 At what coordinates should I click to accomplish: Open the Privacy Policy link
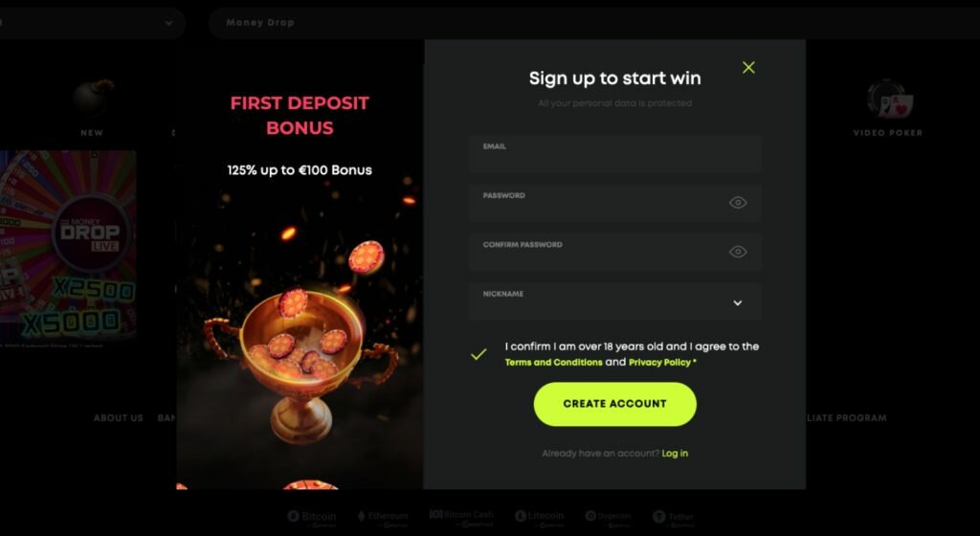click(x=659, y=363)
